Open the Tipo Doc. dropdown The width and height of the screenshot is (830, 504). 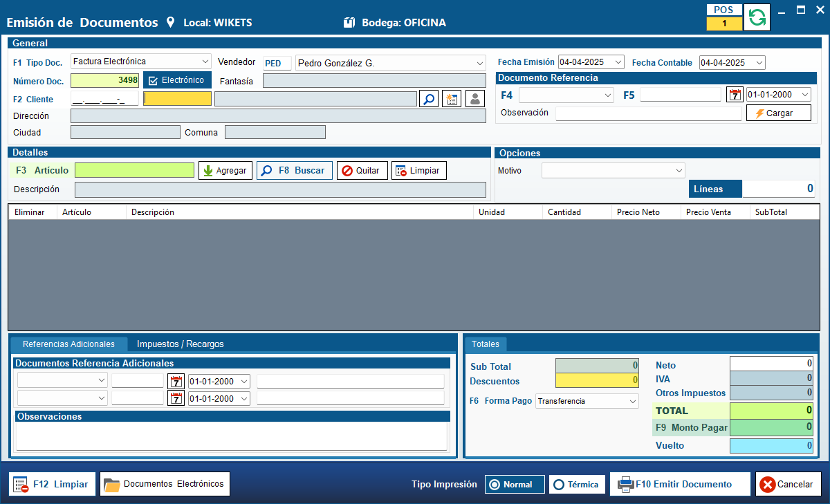pos(140,62)
